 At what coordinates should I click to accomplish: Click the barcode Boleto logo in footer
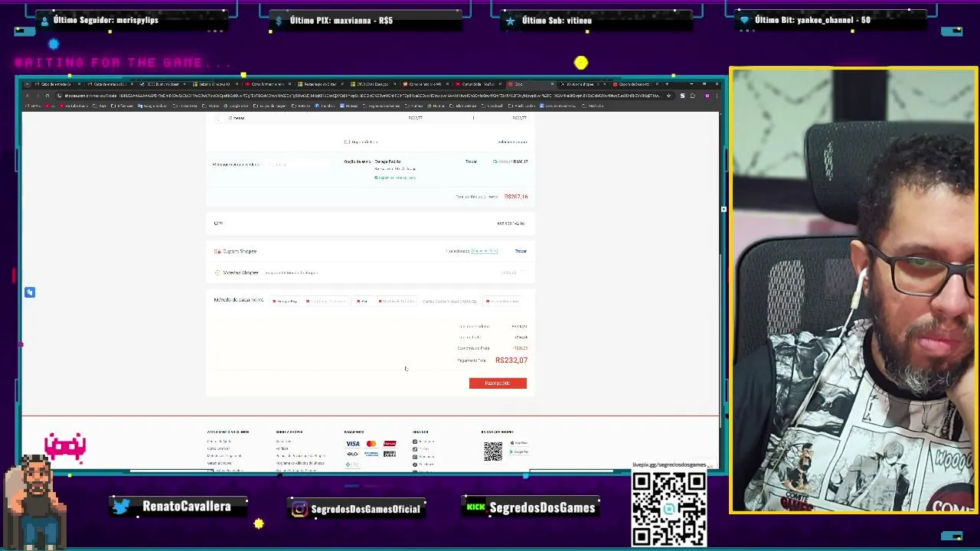tap(390, 454)
